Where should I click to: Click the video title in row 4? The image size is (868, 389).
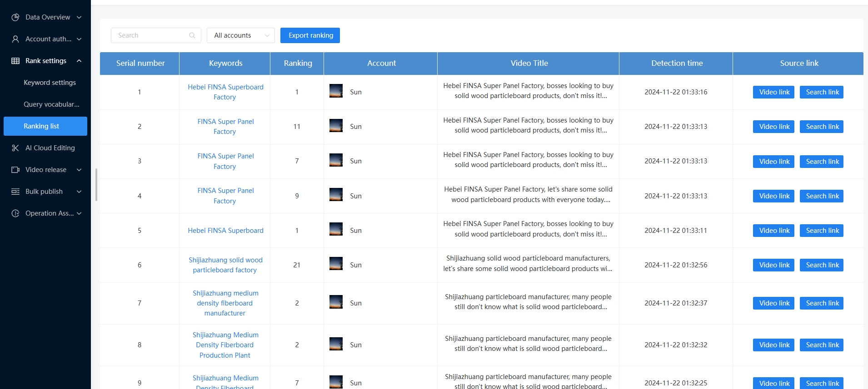(528, 194)
